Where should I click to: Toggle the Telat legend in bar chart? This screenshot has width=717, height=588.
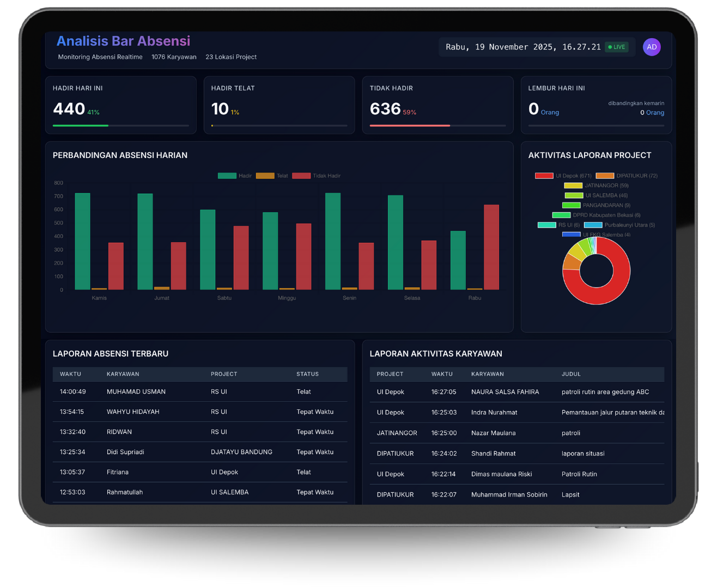click(272, 176)
